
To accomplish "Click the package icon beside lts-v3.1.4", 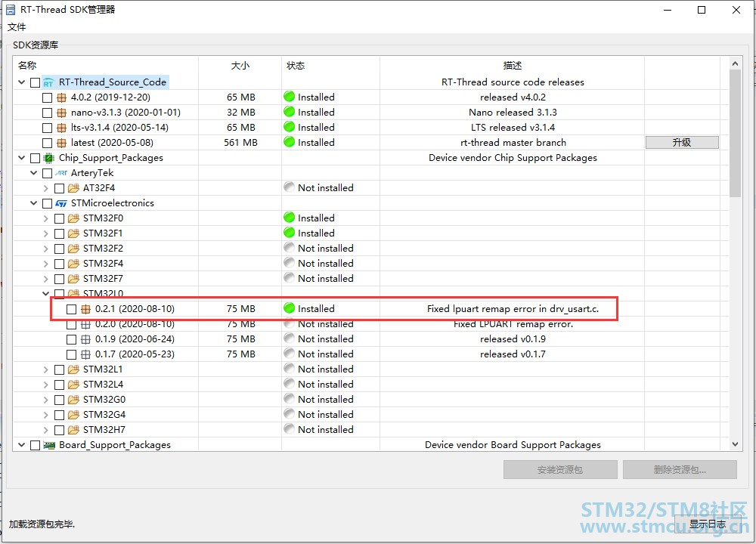I will pos(61,128).
